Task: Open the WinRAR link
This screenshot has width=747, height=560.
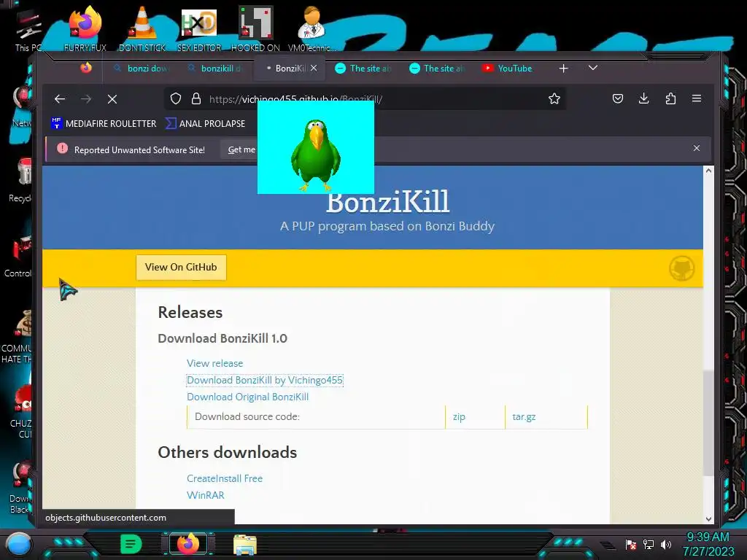Action: pos(205,495)
